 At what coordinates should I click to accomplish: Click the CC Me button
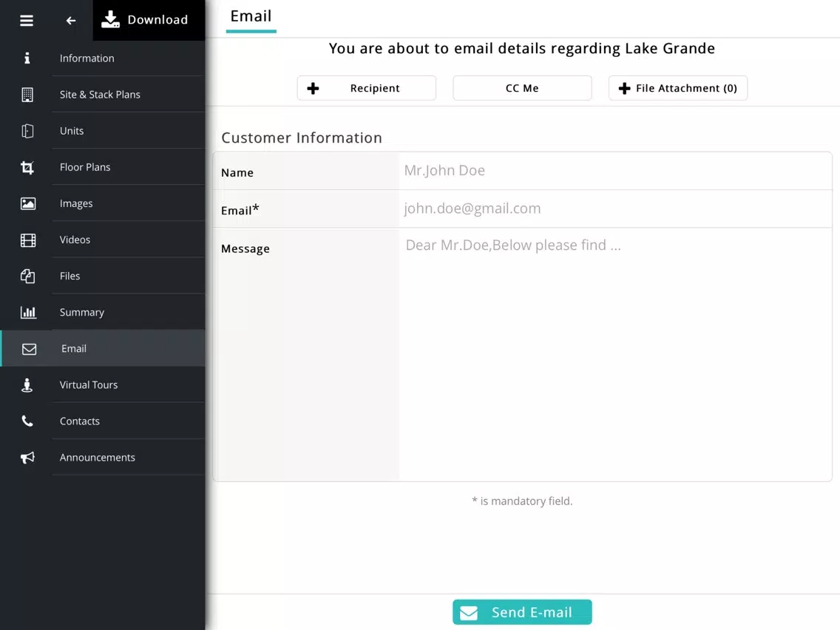(x=522, y=88)
